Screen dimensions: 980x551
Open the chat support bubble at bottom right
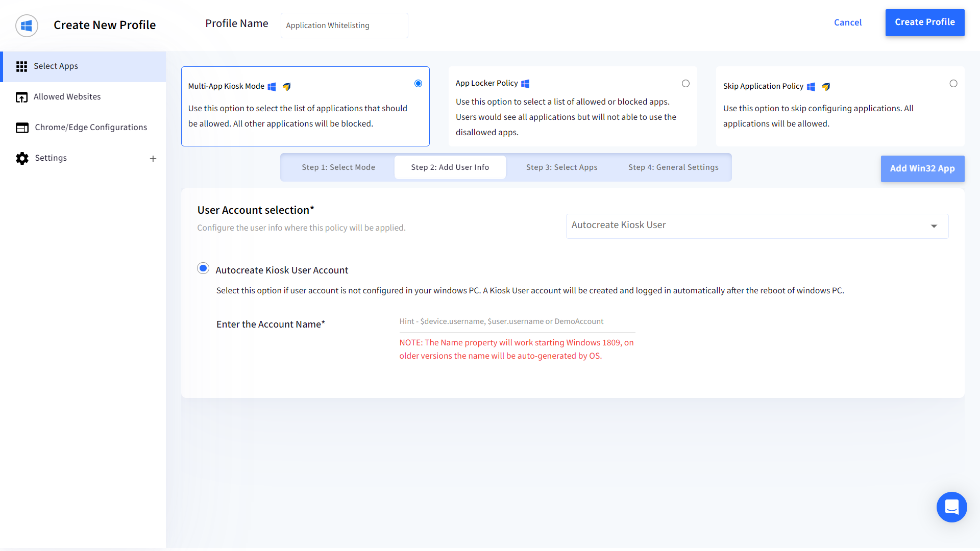pyautogui.click(x=951, y=507)
